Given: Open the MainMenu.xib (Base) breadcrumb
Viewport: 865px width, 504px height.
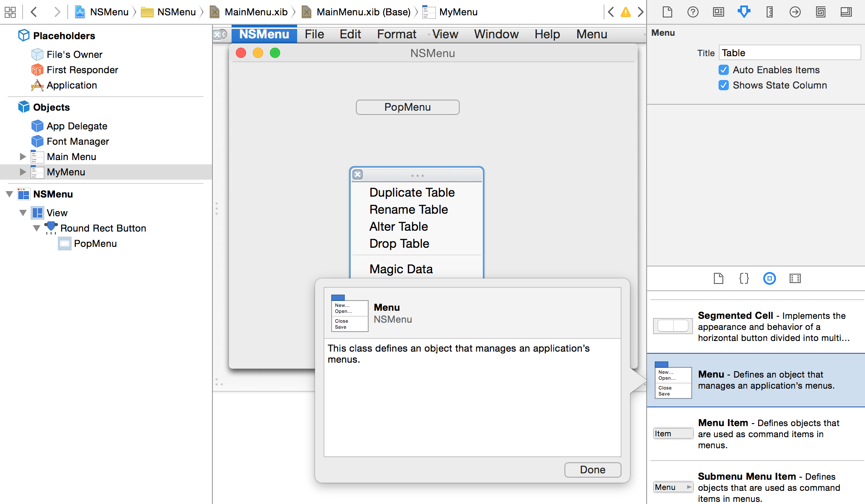Looking at the screenshot, I should (356, 12).
